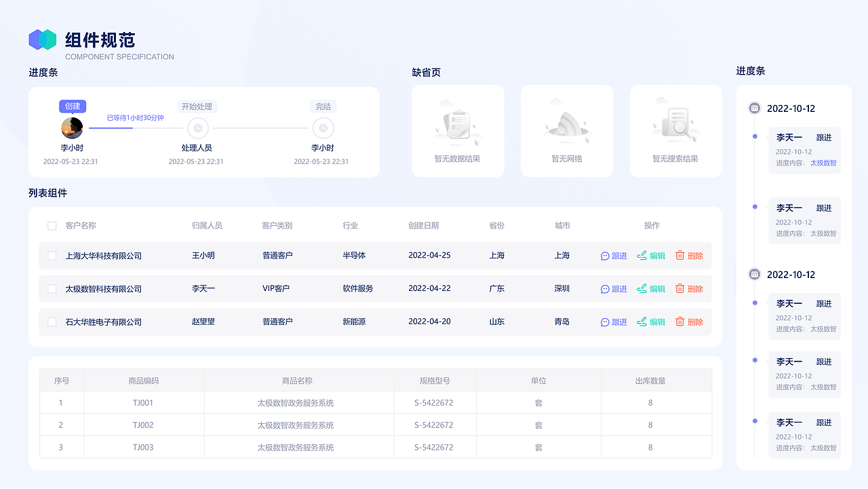Image resolution: width=868 pixels, height=489 pixels.
Task: Select the green edit pen icon for 太极数智 row
Action: (642, 288)
